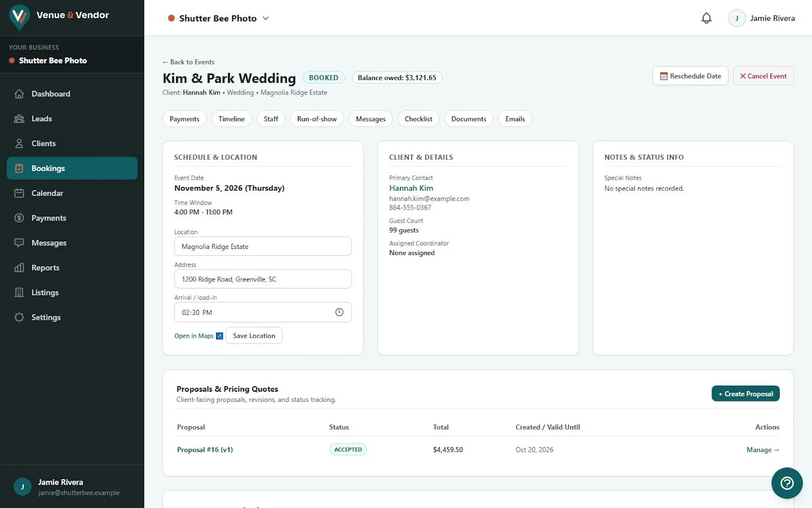Open the Messages tab pill
Screen dimensions: 812x508
[370, 119]
